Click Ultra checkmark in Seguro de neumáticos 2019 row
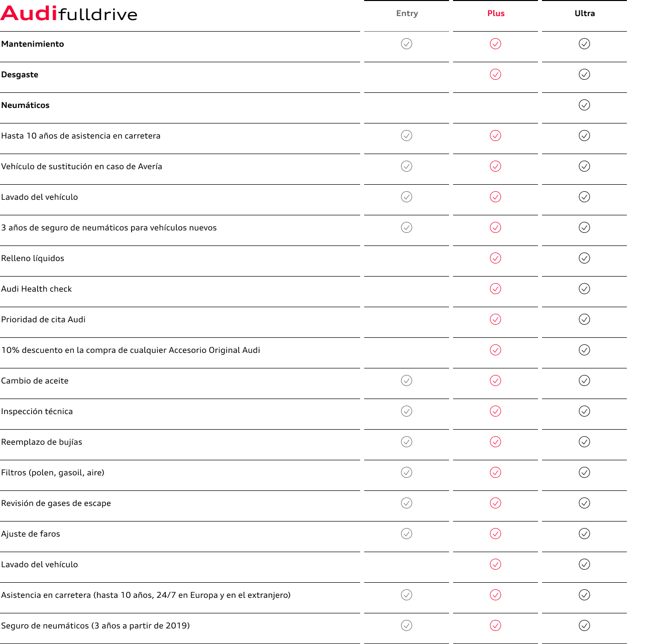Screen dimensions: 658x644 coord(585,625)
